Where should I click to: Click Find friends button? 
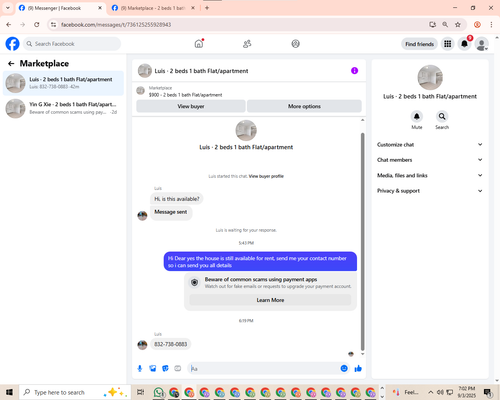tap(419, 44)
